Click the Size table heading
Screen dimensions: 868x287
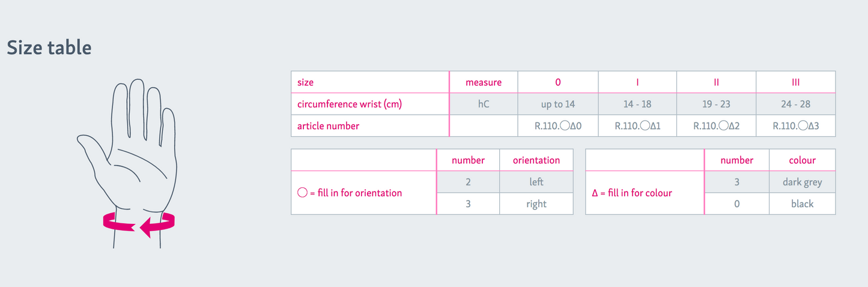point(49,48)
